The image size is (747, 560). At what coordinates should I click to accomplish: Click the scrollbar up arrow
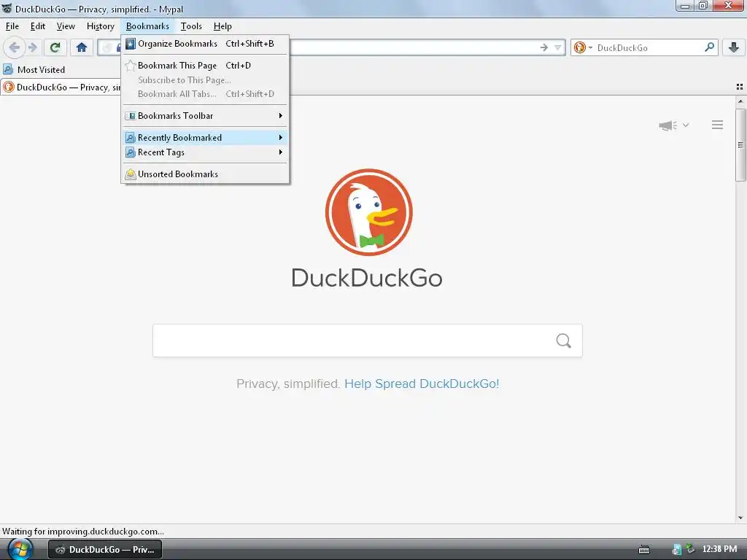740,101
